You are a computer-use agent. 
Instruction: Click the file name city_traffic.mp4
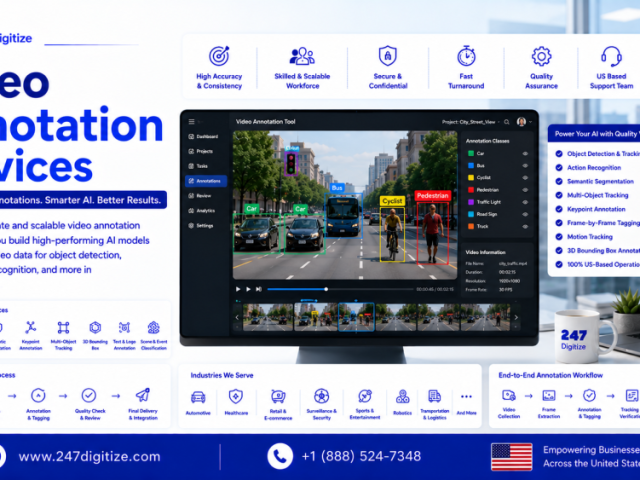[513, 264]
